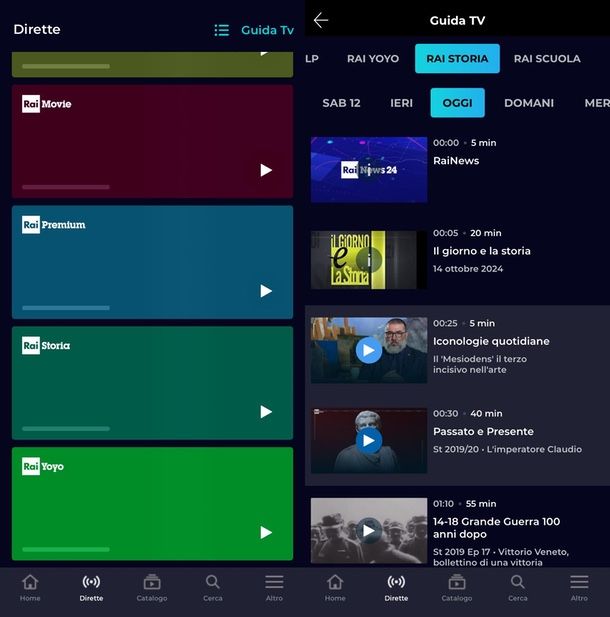Image resolution: width=610 pixels, height=617 pixels.
Task: Play the Rai Movie live channel
Action: [266, 170]
